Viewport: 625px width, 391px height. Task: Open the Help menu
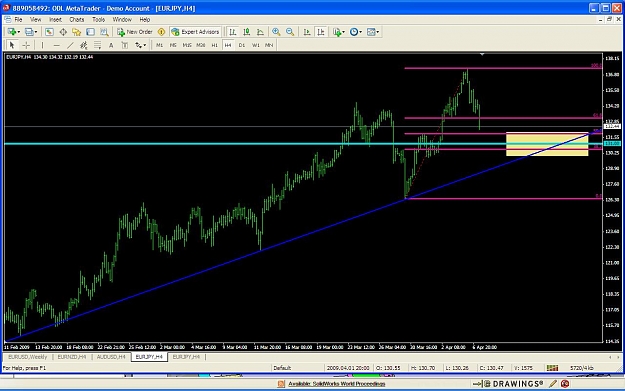click(x=145, y=20)
